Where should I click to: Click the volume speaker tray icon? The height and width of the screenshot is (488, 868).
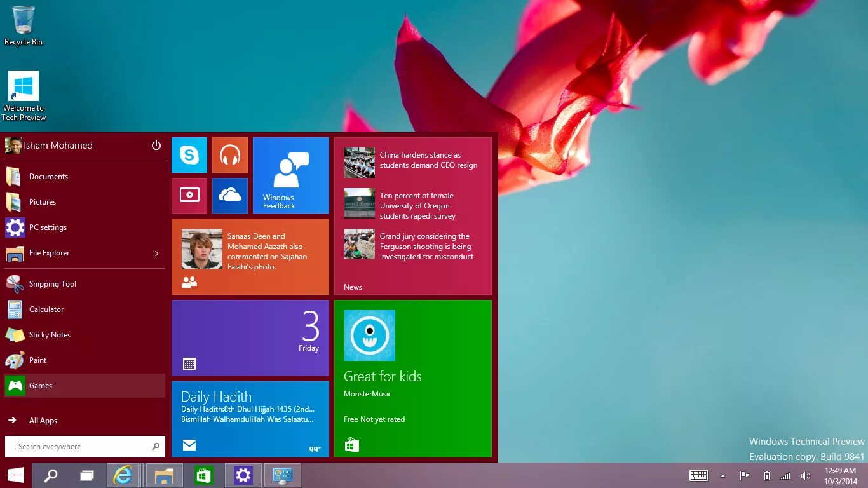(806, 476)
